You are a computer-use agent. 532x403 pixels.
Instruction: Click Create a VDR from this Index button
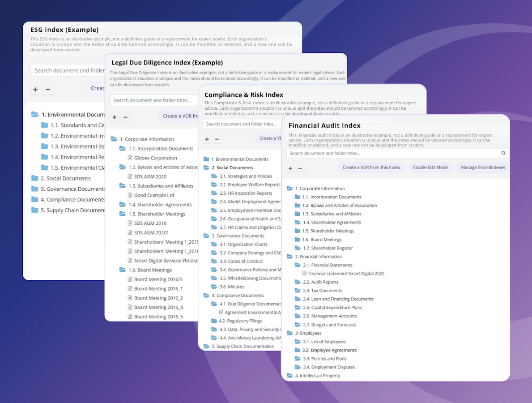pyautogui.click(x=371, y=167)
